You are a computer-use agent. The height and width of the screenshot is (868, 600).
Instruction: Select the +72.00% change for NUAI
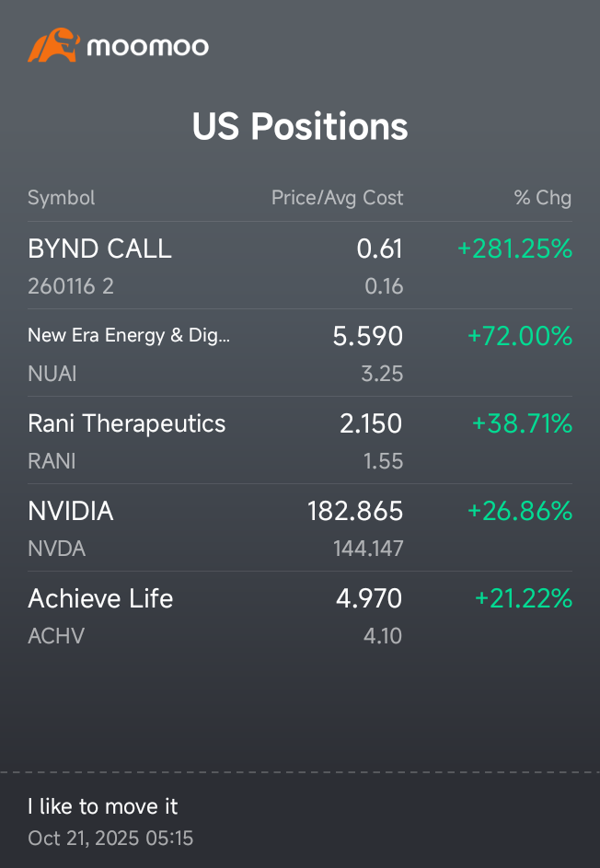pos(520,336)
